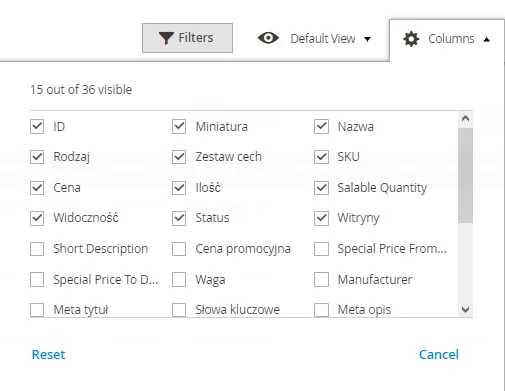The width and height of the screenshot is (505, 391).
Task: Click the Columns tab label
Action: [x=451, y=39]
